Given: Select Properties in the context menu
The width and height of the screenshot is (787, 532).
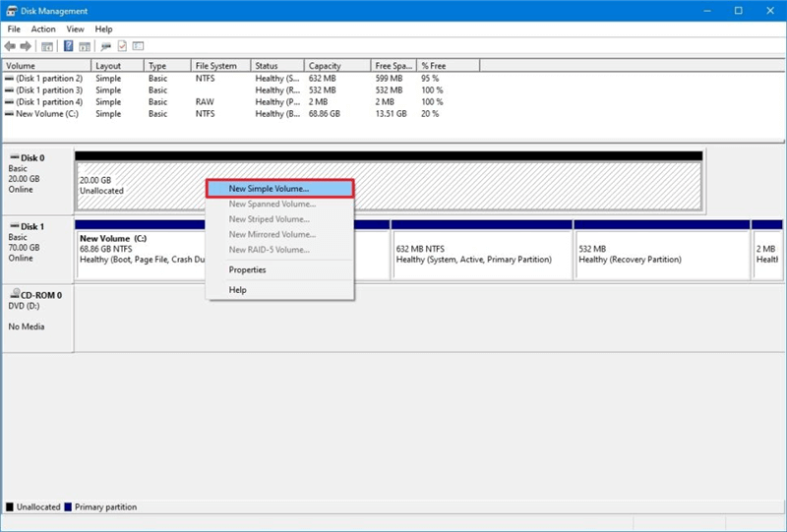Looking at the screenshot, I should [248, 269].
